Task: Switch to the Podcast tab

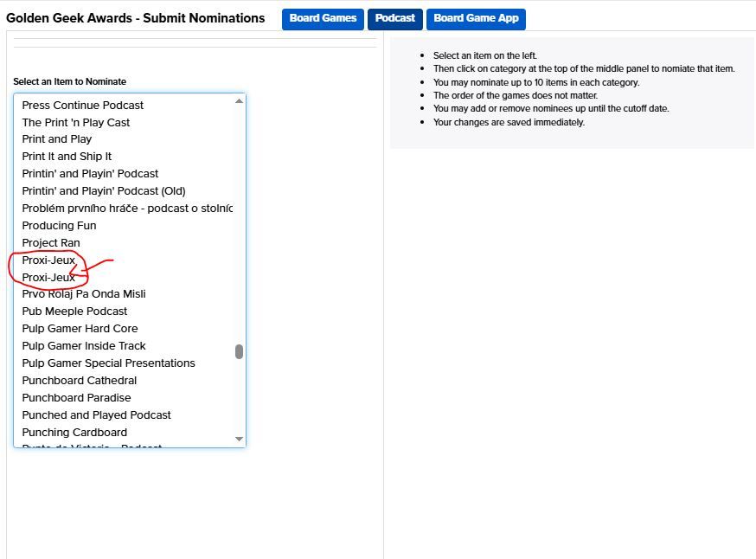Action: click(395, 19)
